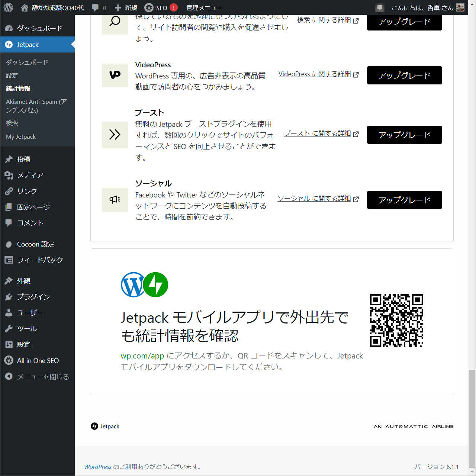This screenshot has height=476, width=476.
Task: Open Jetpack ダッシュボード submenu item
Action: pos(27,62)
